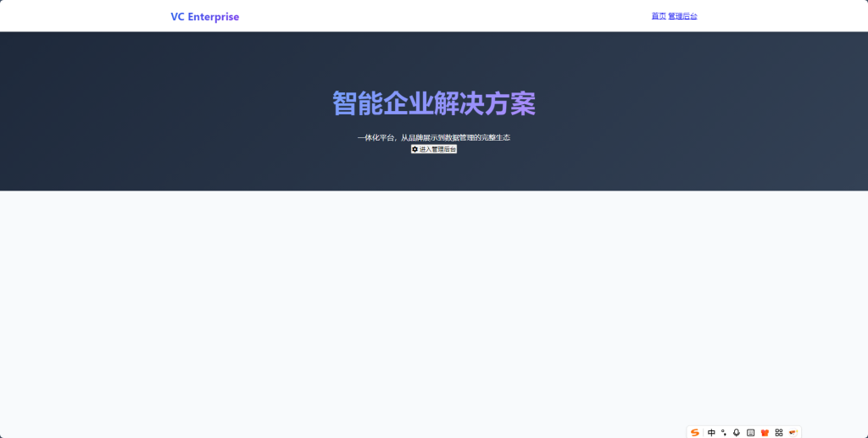The width and height of the screenshot is (868, 438).
Task: Click the 智能企业解决方案 headline text
Action: tap(434, 103)
